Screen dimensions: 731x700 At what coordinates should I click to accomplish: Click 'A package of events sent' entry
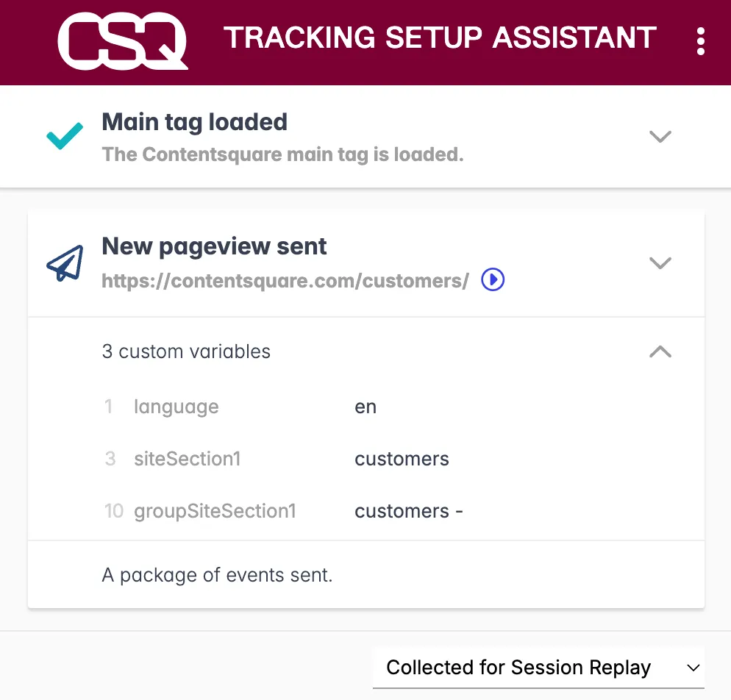click(x=217, y=575)
